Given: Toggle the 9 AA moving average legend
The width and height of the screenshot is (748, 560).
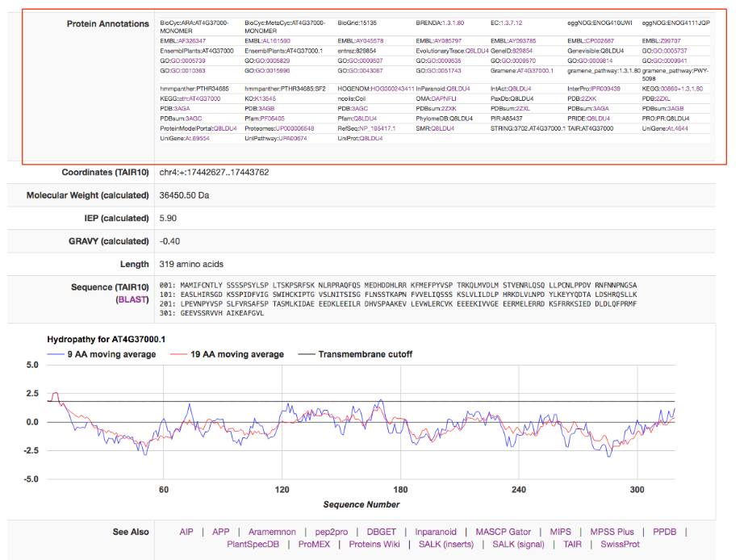Looking at the screenshot, I should 111,354.
